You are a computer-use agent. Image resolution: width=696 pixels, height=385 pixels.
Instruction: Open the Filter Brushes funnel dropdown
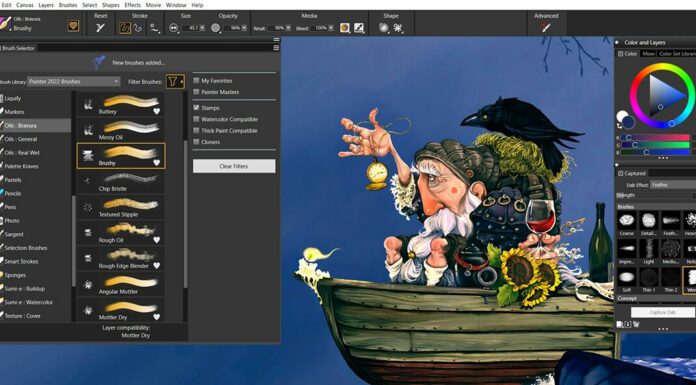175,82
